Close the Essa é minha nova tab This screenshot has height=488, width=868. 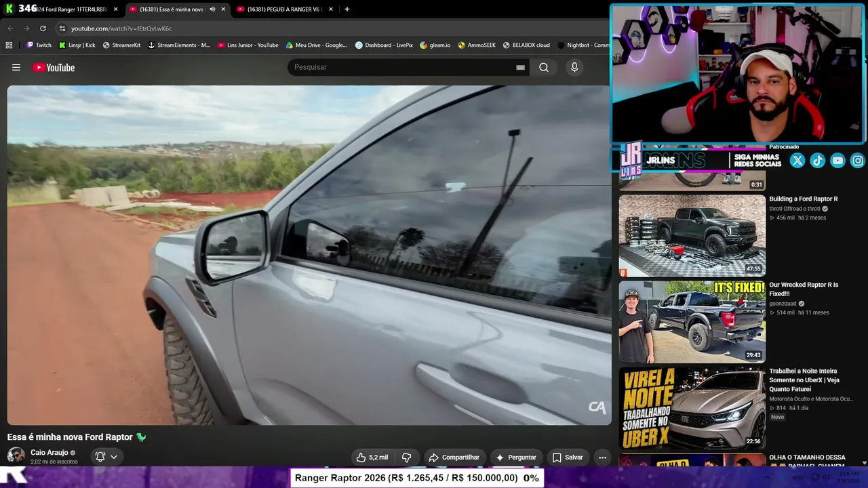point(223,9)
